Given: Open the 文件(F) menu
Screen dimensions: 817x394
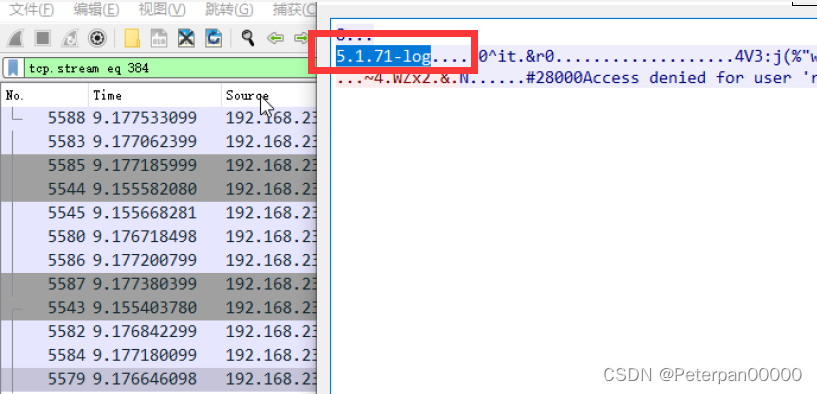Looking at the screenshot, I should [32, 9].
